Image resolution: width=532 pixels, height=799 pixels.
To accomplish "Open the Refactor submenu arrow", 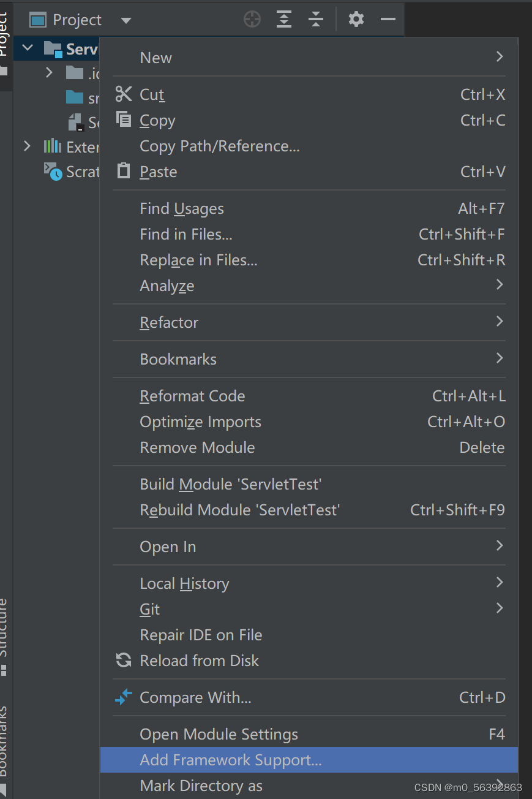I will tap(500, 322).
